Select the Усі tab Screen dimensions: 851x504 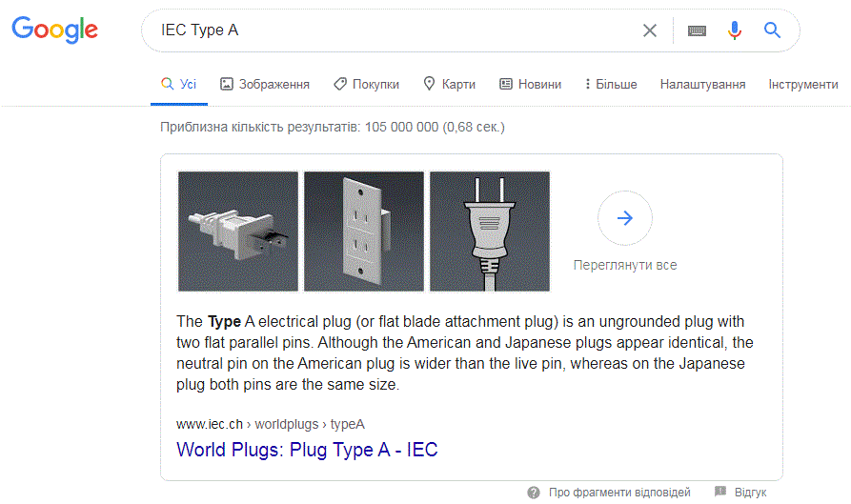coord(178,84)
